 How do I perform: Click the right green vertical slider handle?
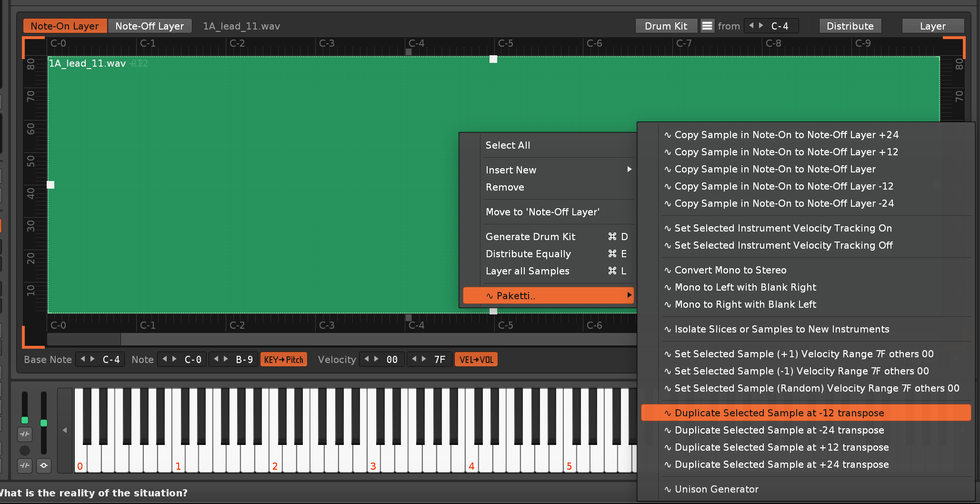click(44, 423)
